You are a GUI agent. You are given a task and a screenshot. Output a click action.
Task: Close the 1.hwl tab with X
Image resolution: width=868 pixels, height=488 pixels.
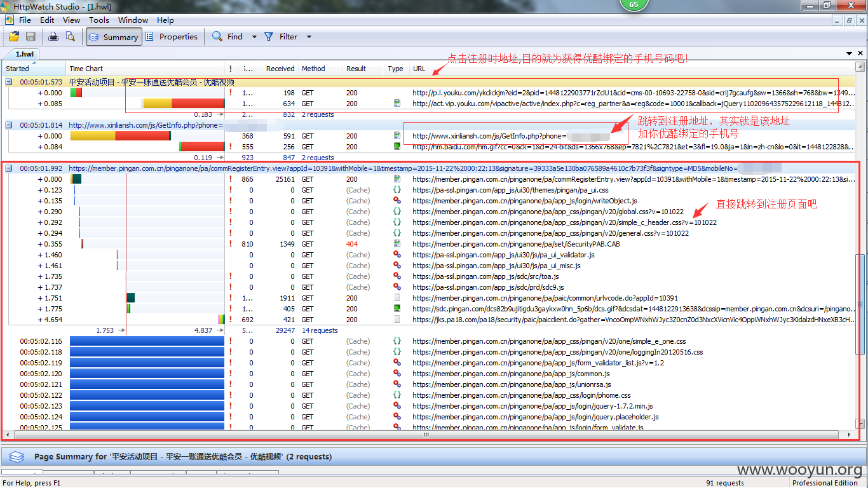coord(860,54)
